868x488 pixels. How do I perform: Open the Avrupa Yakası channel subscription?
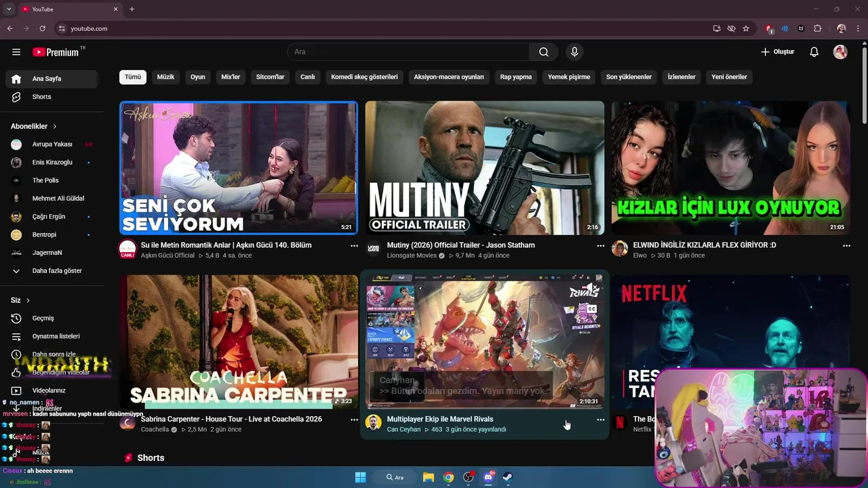(x=52, y=144)
